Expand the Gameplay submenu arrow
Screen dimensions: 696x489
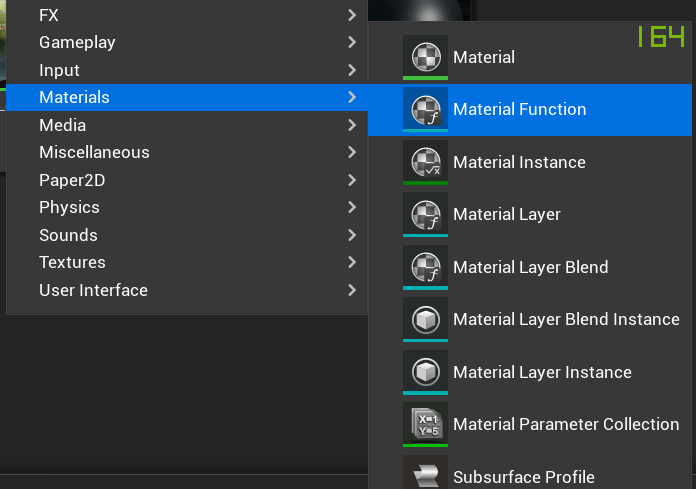352,42
